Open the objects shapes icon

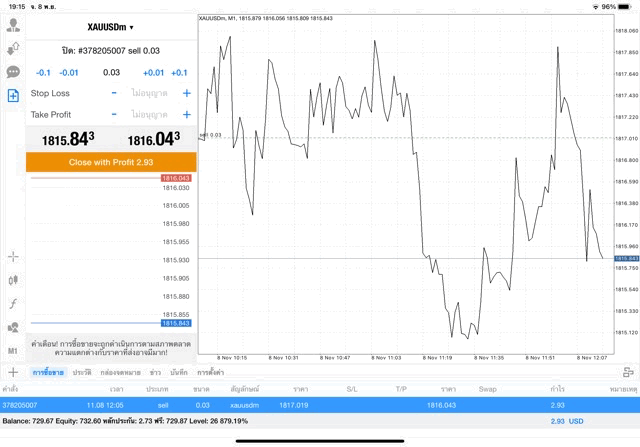point(13,328)
